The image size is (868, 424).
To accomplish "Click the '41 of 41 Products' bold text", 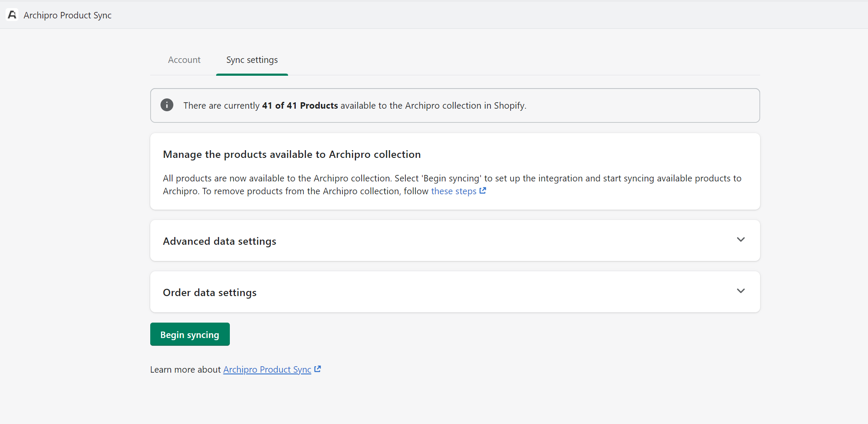I will tap(300, 106).
